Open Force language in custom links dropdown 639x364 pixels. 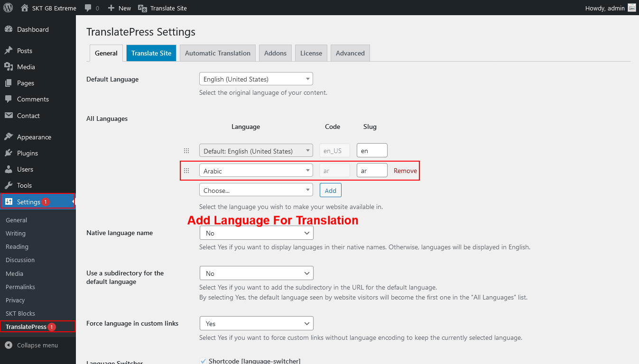point(257,323)
